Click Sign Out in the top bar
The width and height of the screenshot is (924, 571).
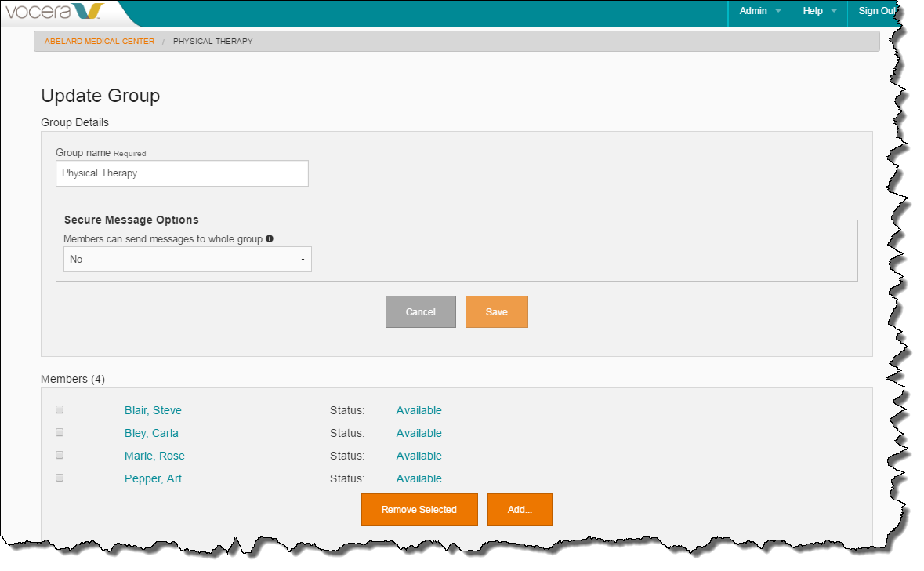(x=876, y=11)
